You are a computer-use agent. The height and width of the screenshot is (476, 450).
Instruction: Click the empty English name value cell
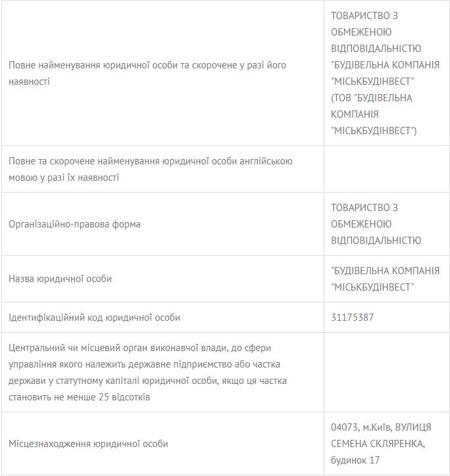pos(386,169)
